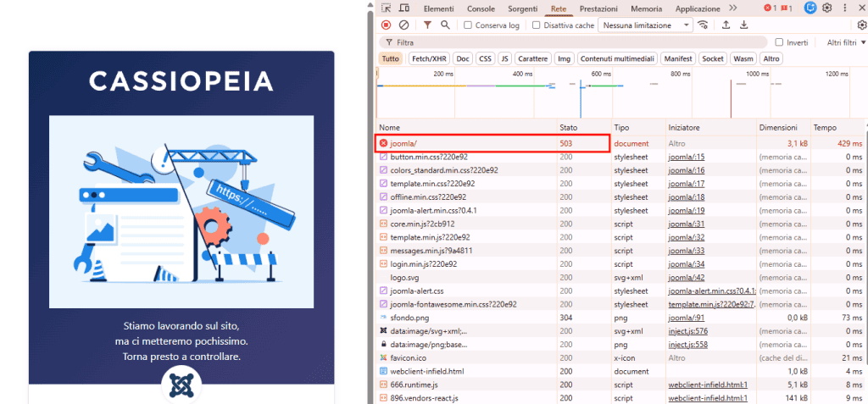Activate the inspect element picker icon
Screen dimensions: 868x404
(387, 8)
